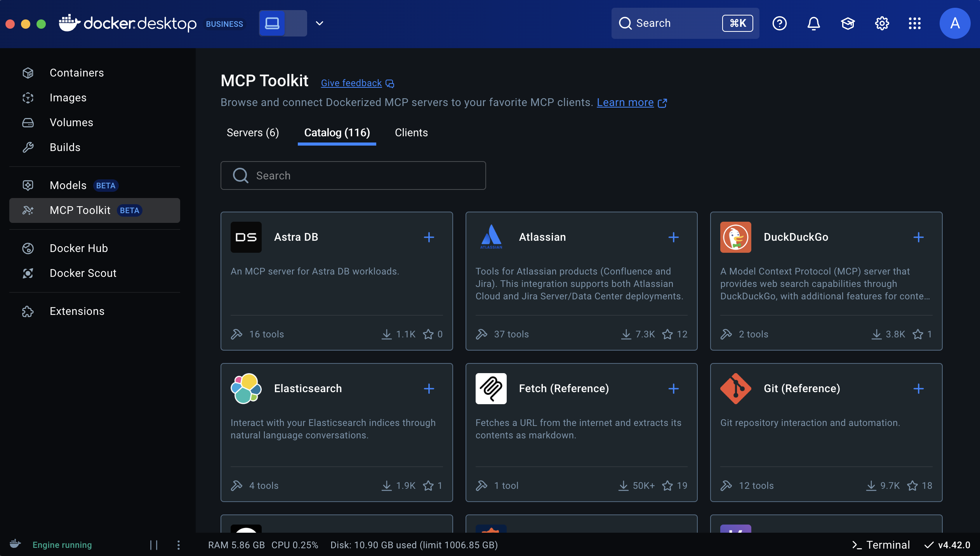Open the user account avatar menu

pos(954,23)
